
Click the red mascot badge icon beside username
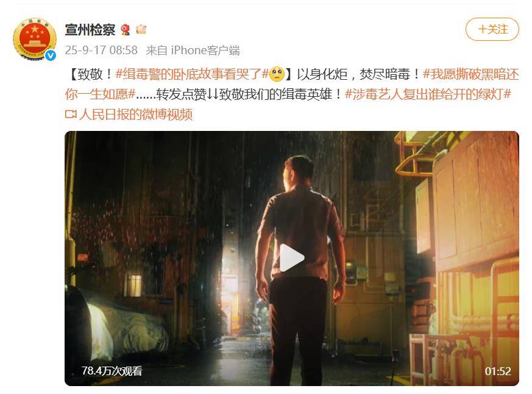[x=126, y=30]
